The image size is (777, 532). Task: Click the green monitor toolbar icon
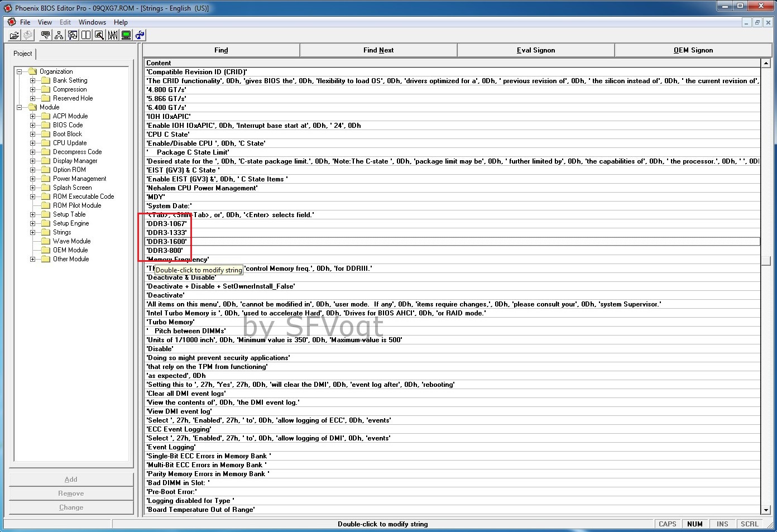[x=126, y=35]
